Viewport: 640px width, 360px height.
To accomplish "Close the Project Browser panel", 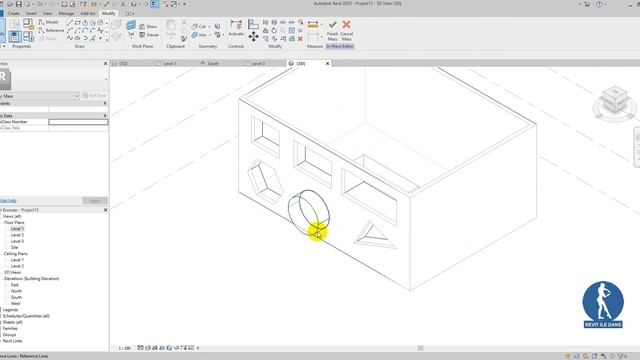I will coord(106,210).
